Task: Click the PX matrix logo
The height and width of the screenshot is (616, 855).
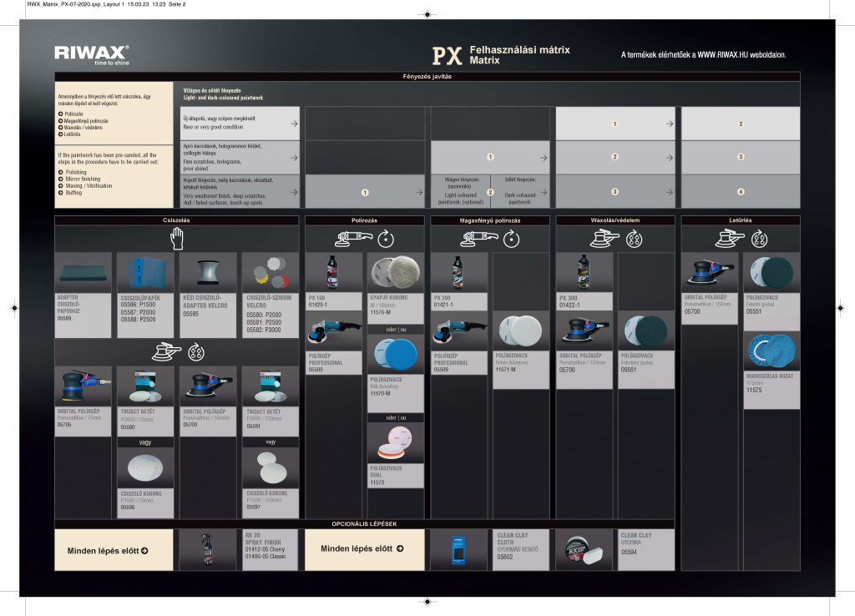Action: tap(448, 56)
